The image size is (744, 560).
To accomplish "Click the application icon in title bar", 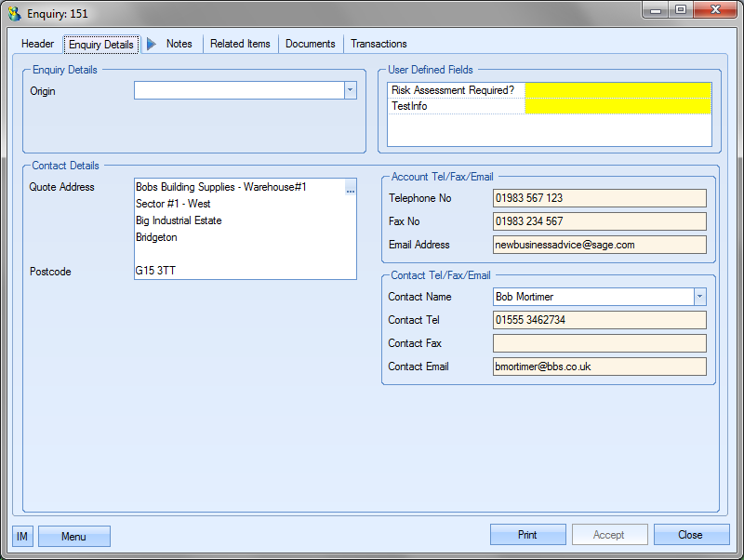I will coord(14,12).
